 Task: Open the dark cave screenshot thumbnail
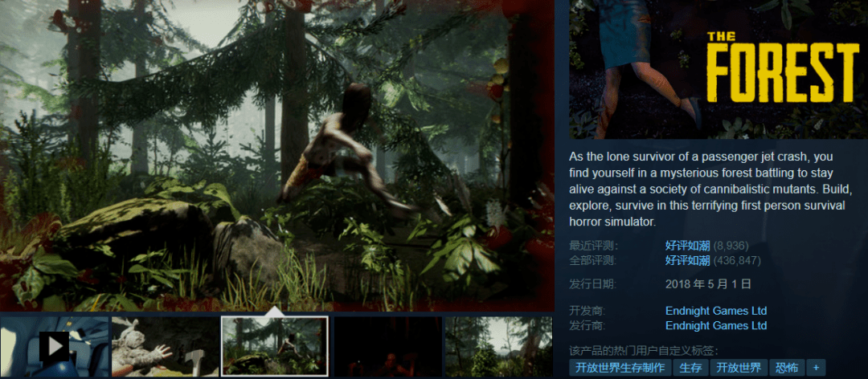[387, 346]
